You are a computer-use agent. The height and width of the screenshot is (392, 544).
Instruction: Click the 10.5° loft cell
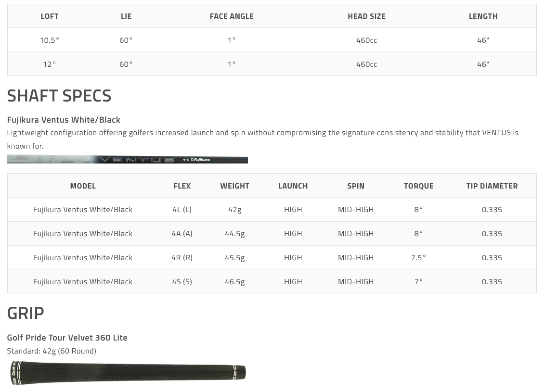(x=50, y=40)
